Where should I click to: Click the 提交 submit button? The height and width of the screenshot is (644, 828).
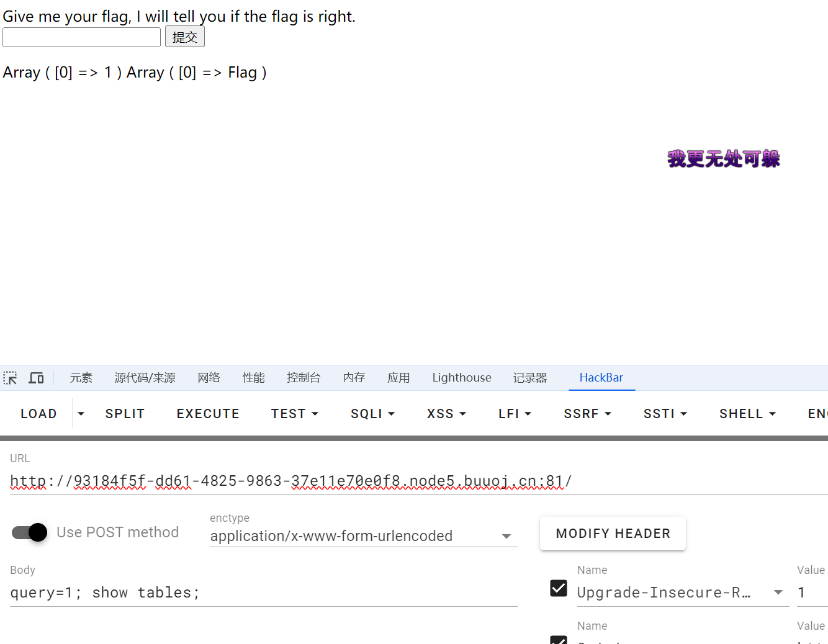(x=184, y=37)
